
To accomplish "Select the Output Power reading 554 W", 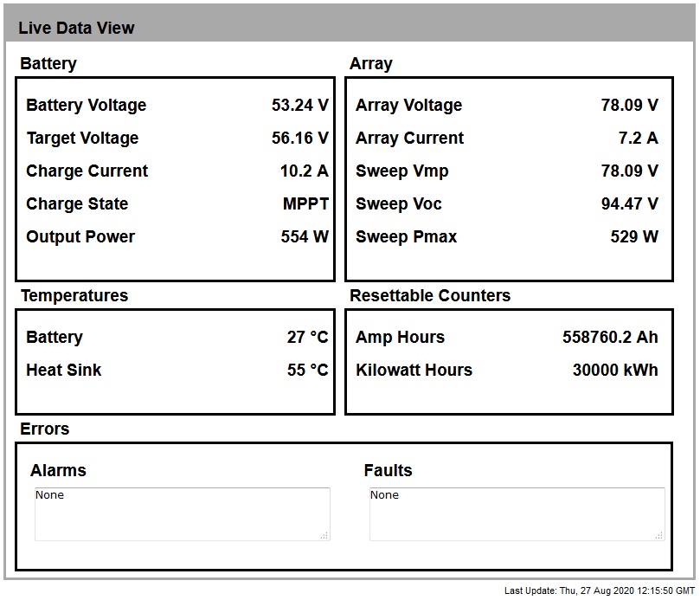I will tap(305, 237).
